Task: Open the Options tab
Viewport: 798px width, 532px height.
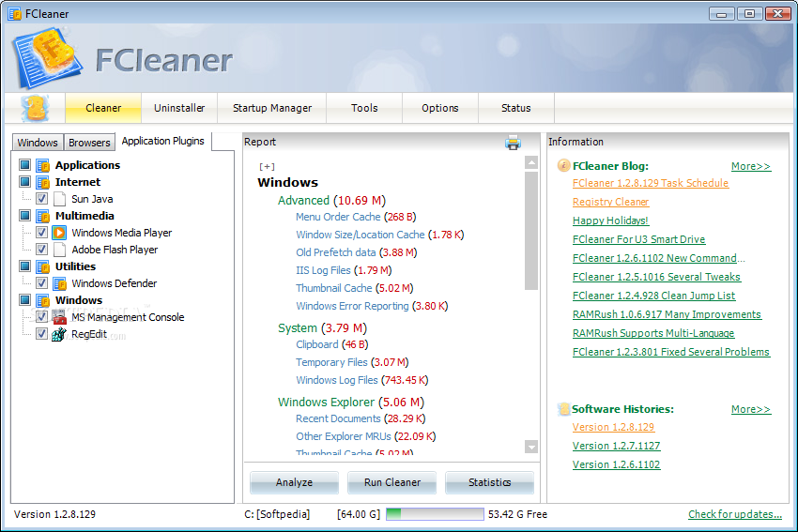Action: [x=440, y=108]
